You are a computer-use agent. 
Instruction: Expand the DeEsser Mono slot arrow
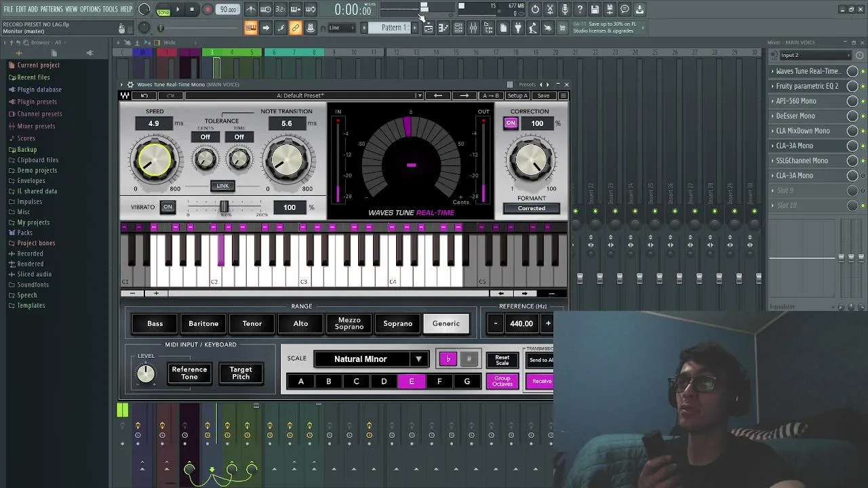[773, 116]
